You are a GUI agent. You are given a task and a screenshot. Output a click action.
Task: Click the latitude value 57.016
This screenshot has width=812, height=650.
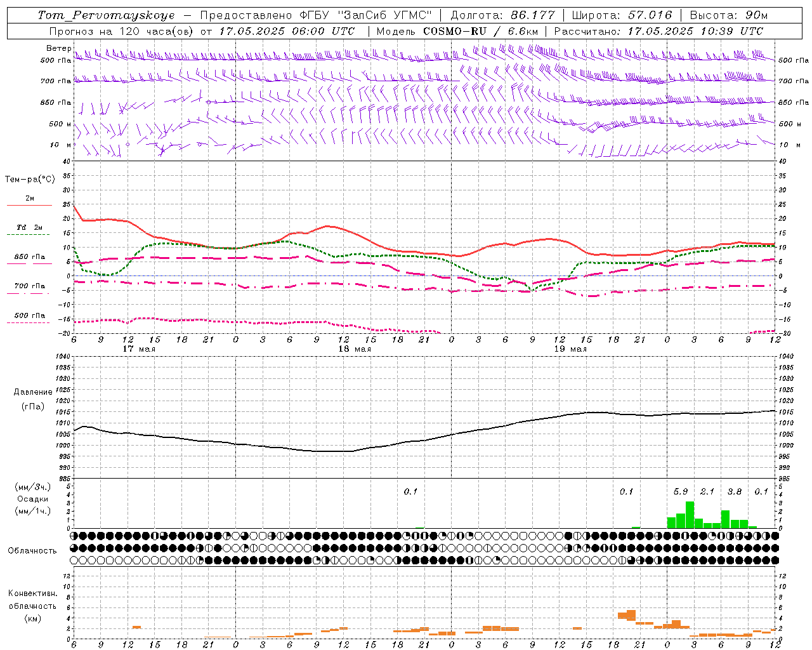649,15
